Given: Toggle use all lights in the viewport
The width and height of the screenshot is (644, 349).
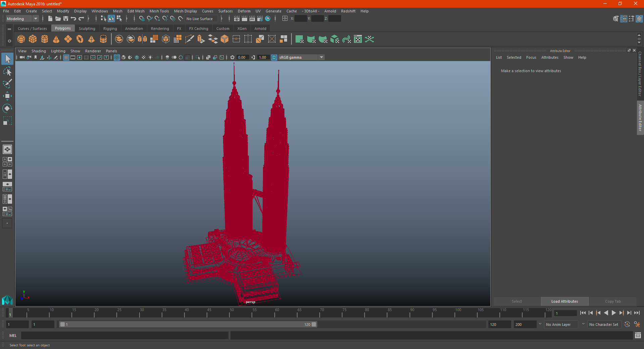Looking at the screenshot, I should 150,57.
